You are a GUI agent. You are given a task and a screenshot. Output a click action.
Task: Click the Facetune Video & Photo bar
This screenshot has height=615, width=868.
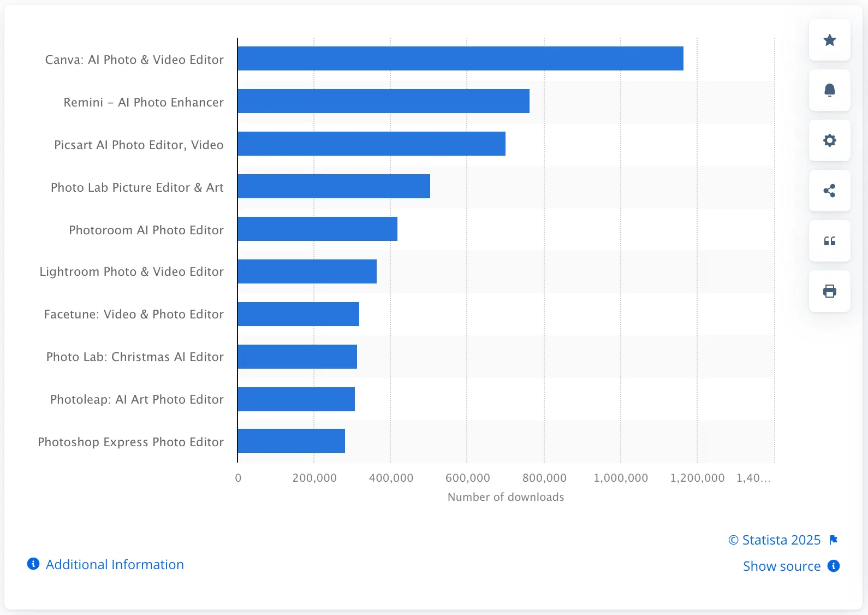pyautogui.click(x=298, y=314)
